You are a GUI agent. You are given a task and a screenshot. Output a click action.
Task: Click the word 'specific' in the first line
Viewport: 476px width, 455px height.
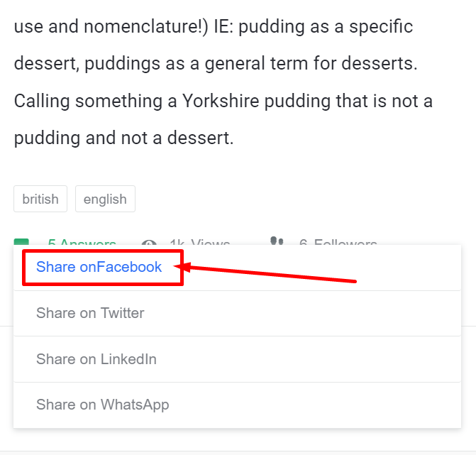381,27
